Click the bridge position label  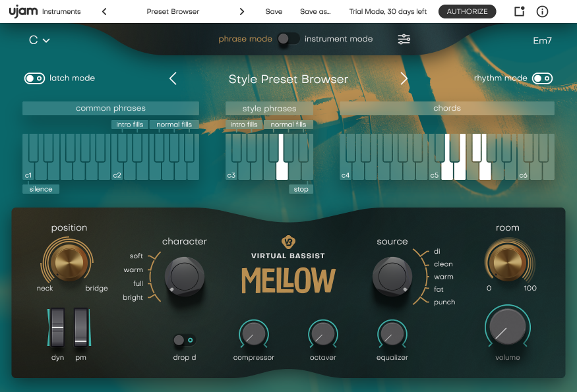pos(96,289)
